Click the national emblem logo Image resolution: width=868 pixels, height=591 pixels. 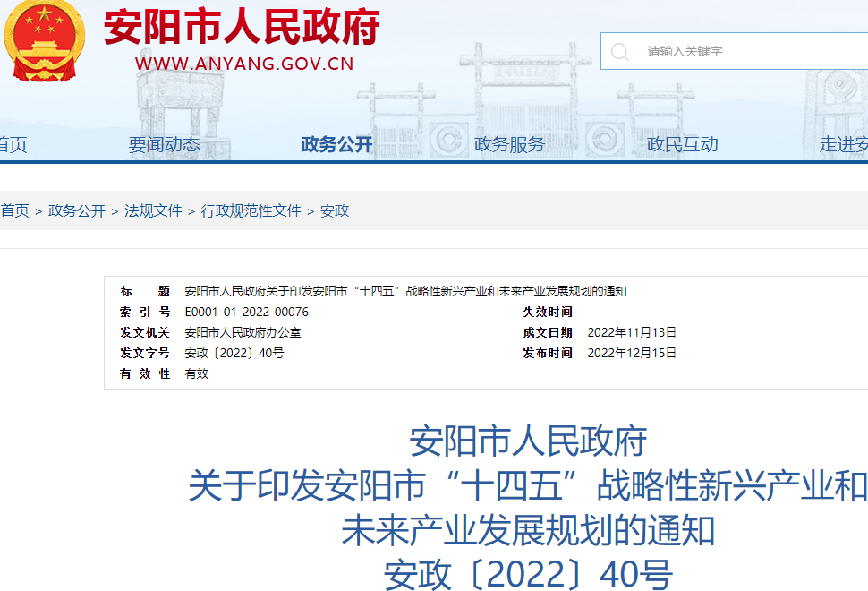pos(43,41)
